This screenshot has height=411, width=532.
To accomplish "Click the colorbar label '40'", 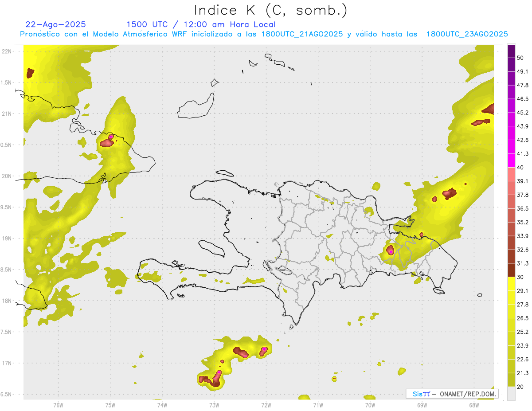I will tap(520, 168).
